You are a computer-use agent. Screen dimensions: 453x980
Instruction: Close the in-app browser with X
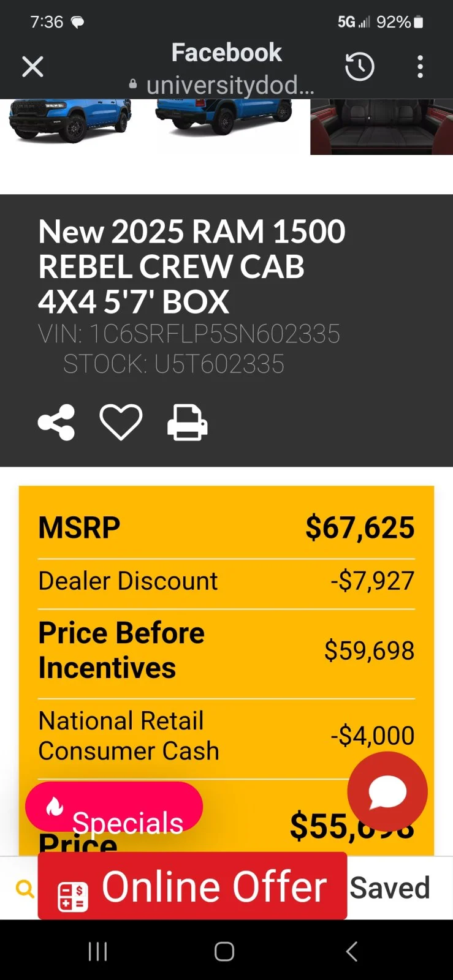coord(32,66)
